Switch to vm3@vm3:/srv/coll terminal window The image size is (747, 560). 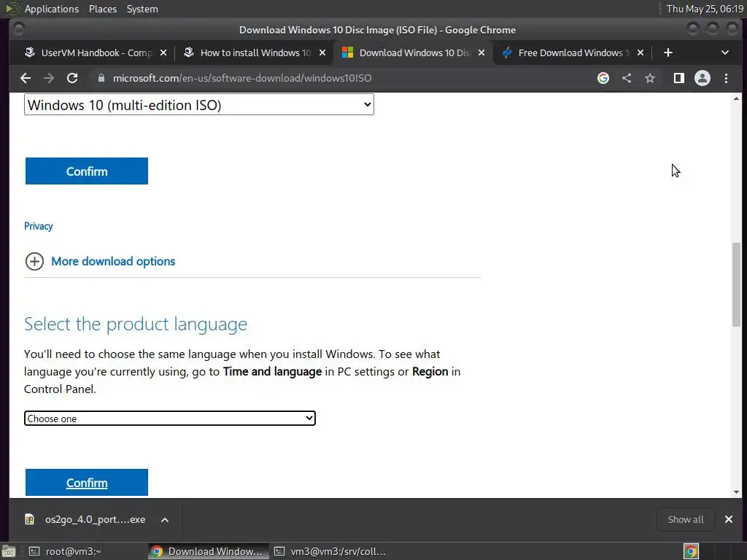tap(330, 551)
